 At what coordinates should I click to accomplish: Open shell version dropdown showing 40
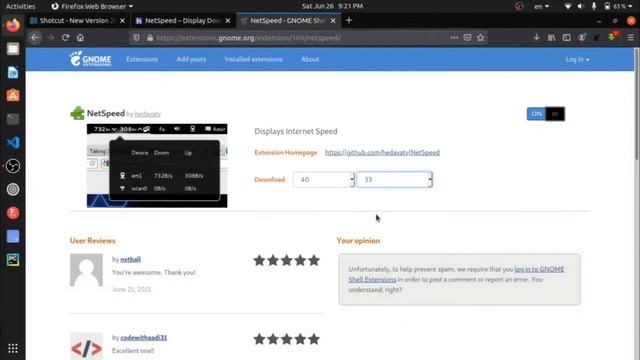pyautogui.click(x=324, y=180)
